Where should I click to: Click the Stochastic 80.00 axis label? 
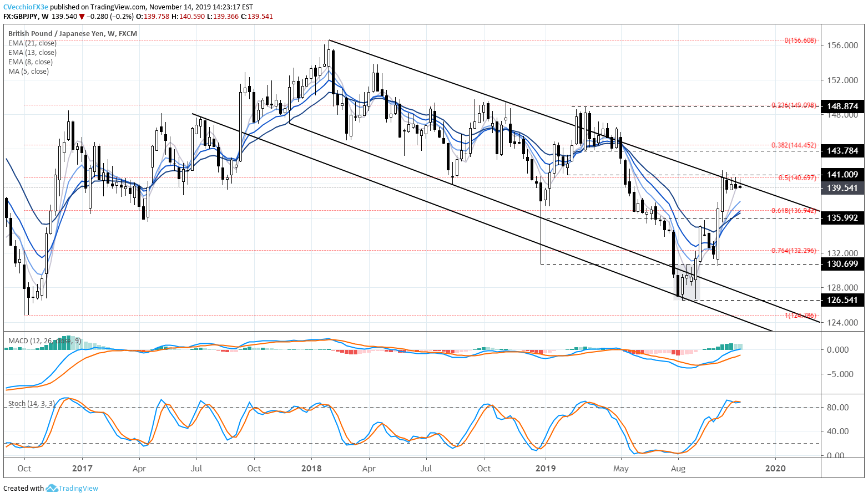[x=838, y=408]
